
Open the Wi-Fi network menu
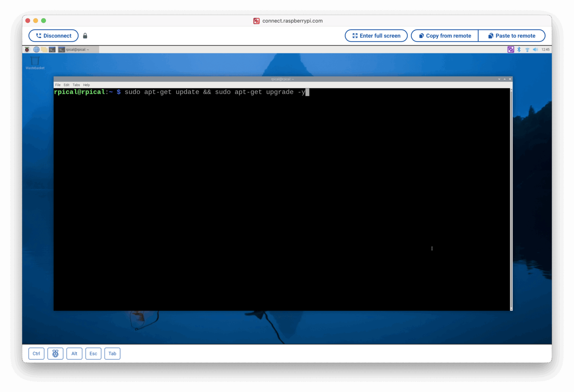click(x=527, y=49)
